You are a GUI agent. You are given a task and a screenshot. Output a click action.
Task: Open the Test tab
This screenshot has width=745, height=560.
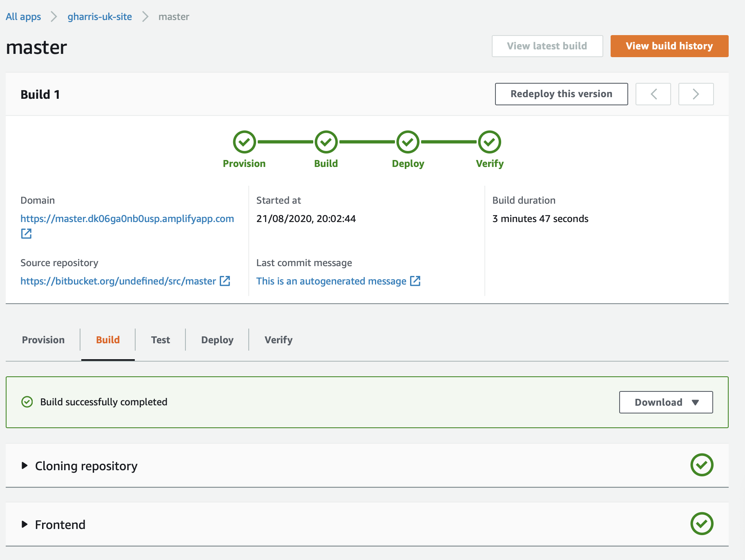point(161,340)
